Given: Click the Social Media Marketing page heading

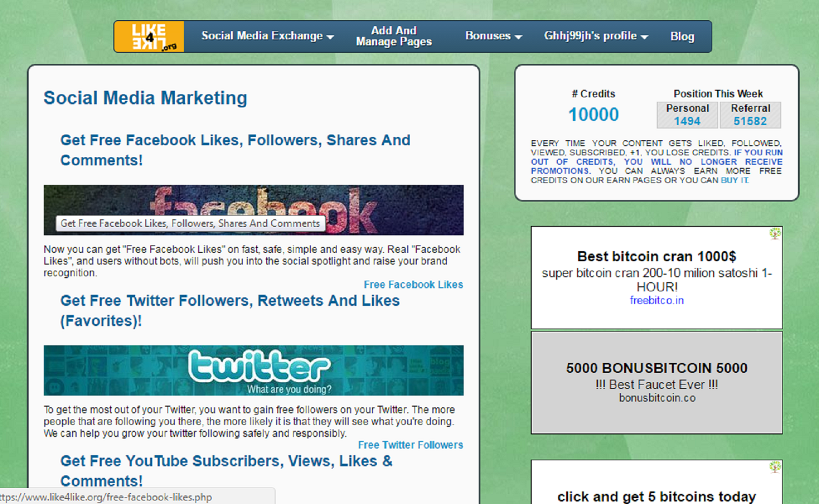Looking at the screenshot, I should pyautogui.click(x=146, y=98).
